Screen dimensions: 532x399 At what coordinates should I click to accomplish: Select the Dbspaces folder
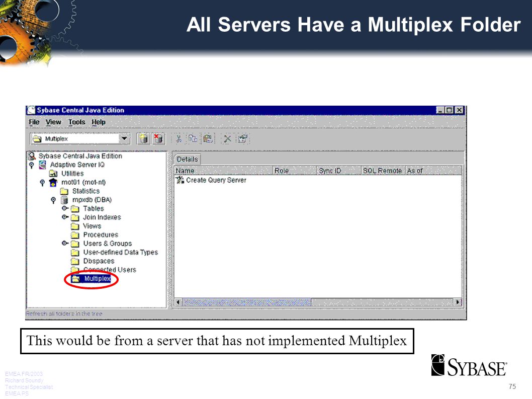coord(99,261)
